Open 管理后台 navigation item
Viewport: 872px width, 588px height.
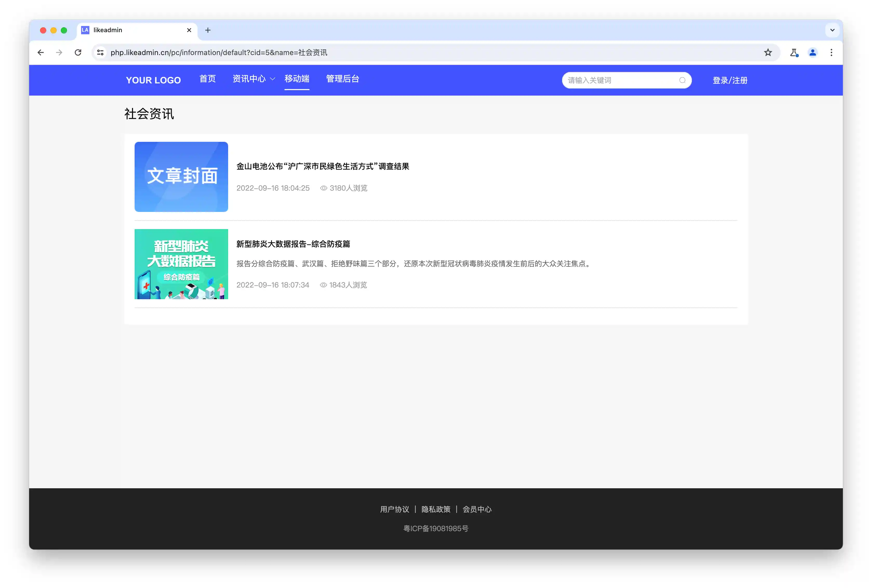[342, 79]
